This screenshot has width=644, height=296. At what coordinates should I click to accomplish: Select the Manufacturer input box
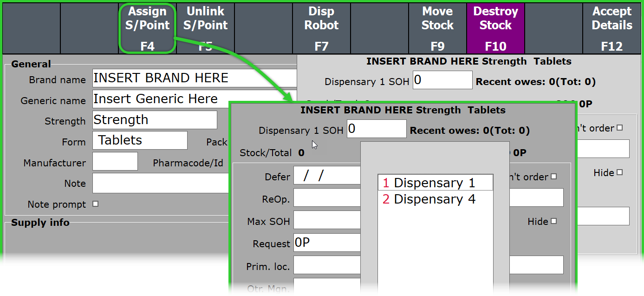(x=115, y=161)
